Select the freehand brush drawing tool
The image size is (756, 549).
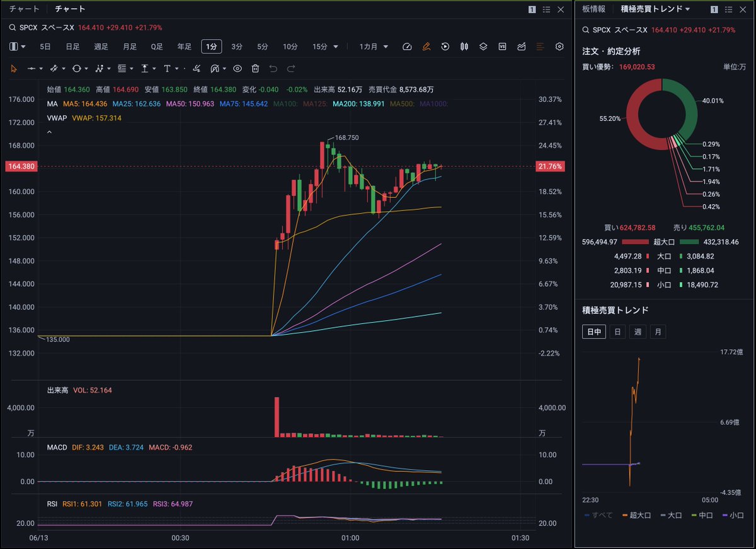[197, 68]
